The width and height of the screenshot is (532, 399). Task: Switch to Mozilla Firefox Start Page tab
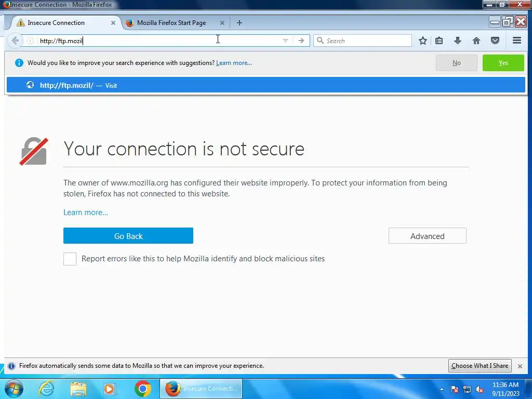pos(176,23)
